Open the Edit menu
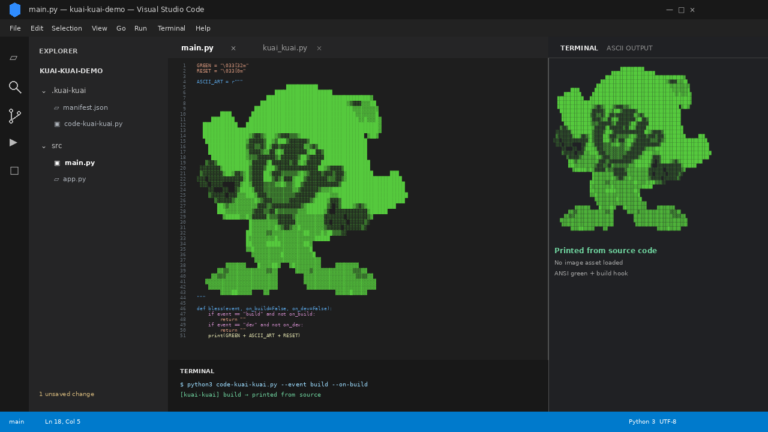The image size is (768, 432). pyautogui.click(x=37, y=28)
